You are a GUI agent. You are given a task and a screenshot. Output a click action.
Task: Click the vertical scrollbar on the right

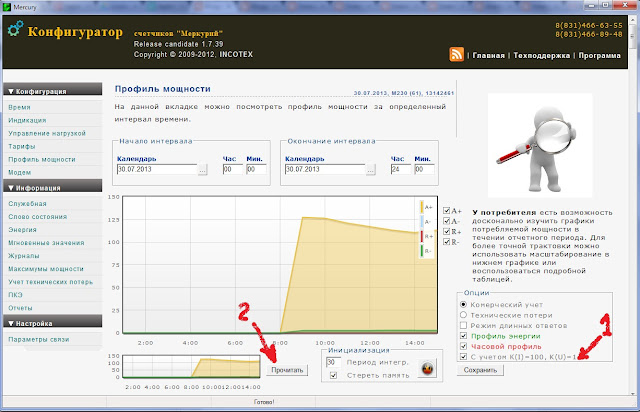634,205
